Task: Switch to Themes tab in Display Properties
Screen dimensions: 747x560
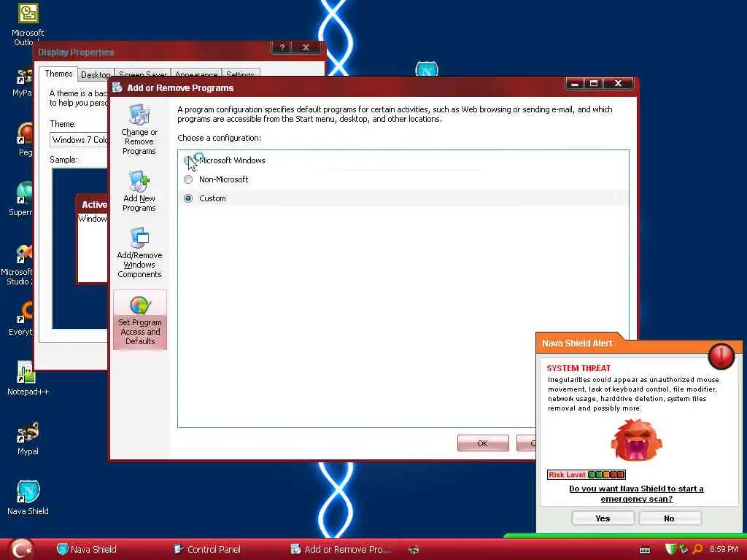Action: [x=58, y=74]
